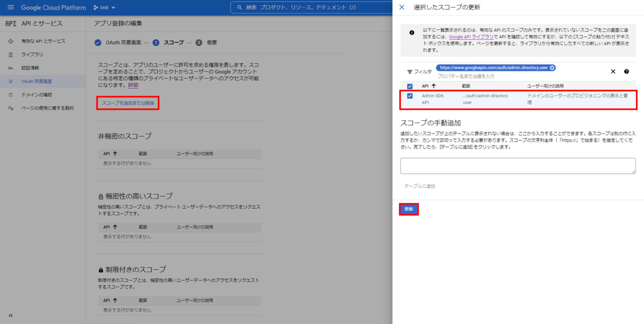This screenshot has width=644, height=324.
Task: Open the ライブラリ library sidebar item
Action: [11, 55]
